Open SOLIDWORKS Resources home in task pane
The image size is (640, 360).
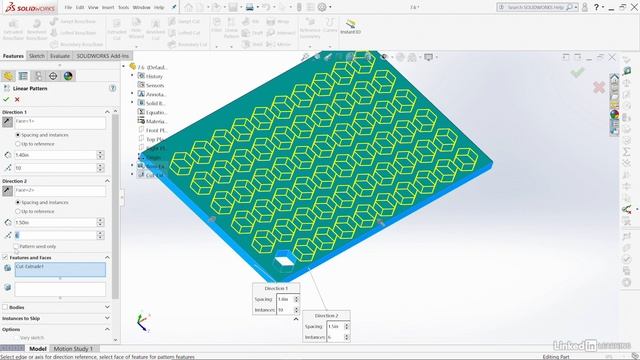pyautogui.click(x=614, y=77)
